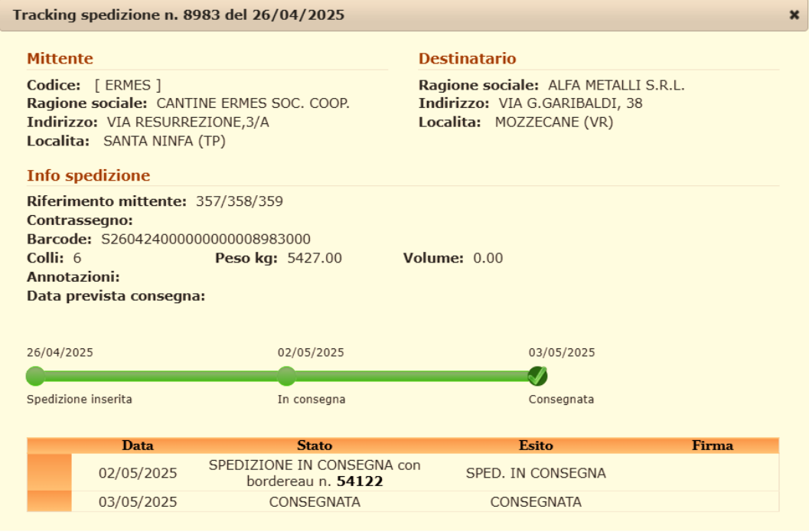
Task: Click the barcode number S260424000000000008983000
Action: [x=206, y=239]
